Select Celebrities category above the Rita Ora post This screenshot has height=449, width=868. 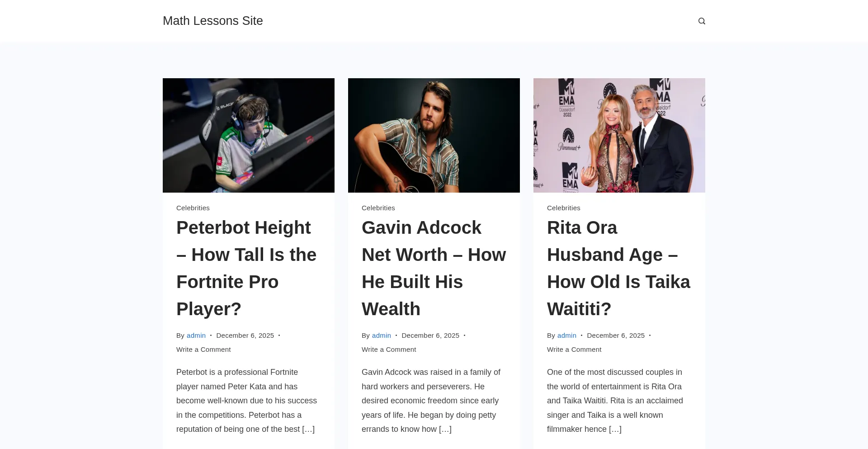564,208
